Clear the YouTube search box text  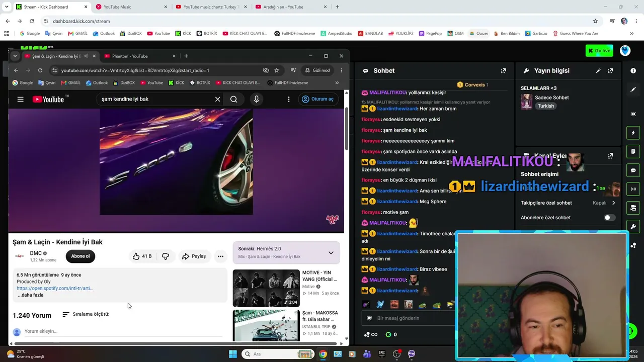(217, 99)
